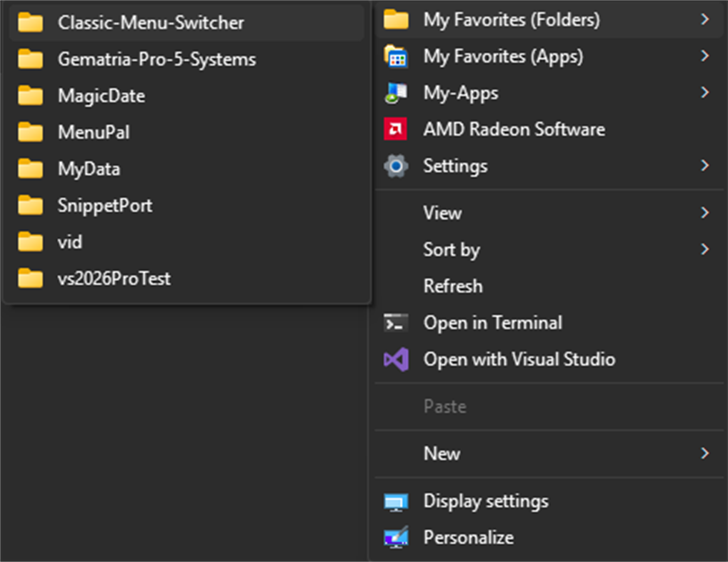728x562 pixels.
Task: Click the greyed-out Paste entry
Action: click(549, 406)
